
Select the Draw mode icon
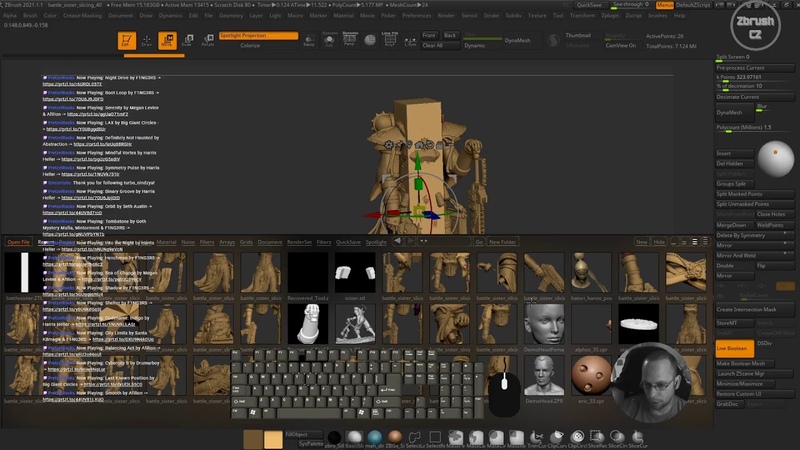click(x=146, y=41)
